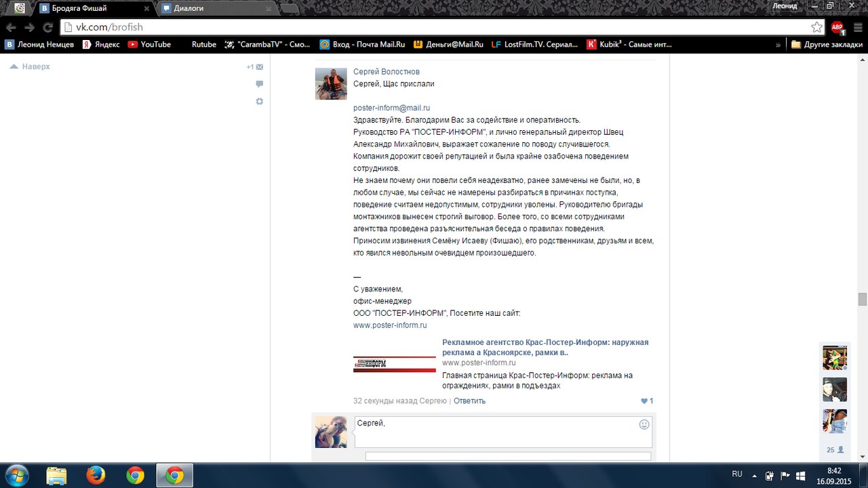Image resolution: width=868 pixels, height=488 pixels.
Task: Open the gear settings icon in left sidebar
Action: point(259,101)
